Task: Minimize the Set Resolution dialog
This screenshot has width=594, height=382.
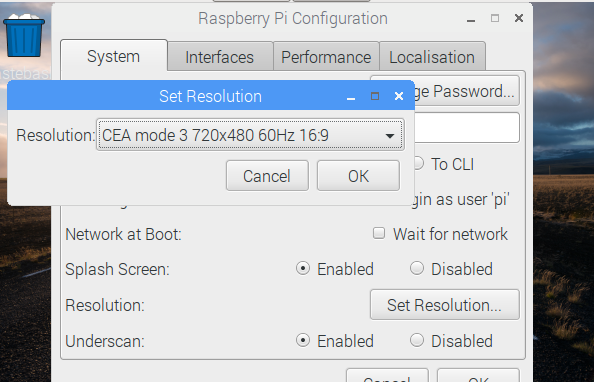Action: coord(351,97)
